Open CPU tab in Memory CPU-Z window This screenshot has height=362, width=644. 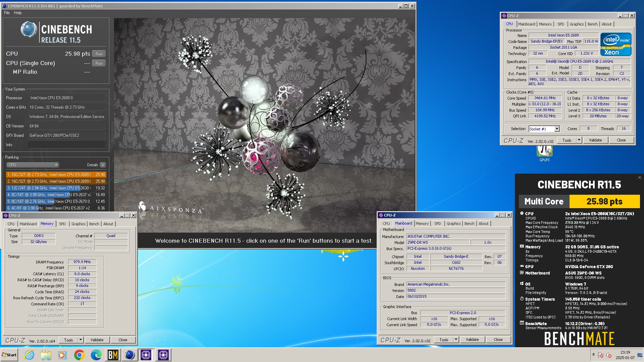click(x=11, y=224)
